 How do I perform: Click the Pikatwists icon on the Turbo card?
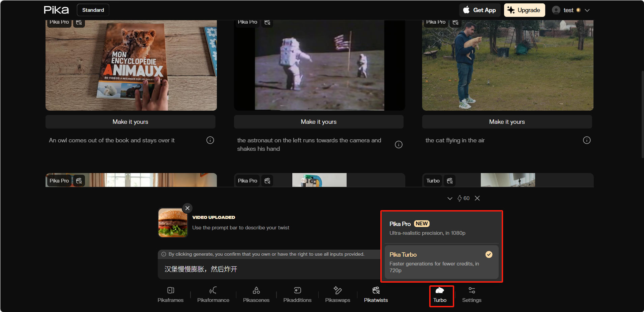pyautogui.click(x=450, y=181)
